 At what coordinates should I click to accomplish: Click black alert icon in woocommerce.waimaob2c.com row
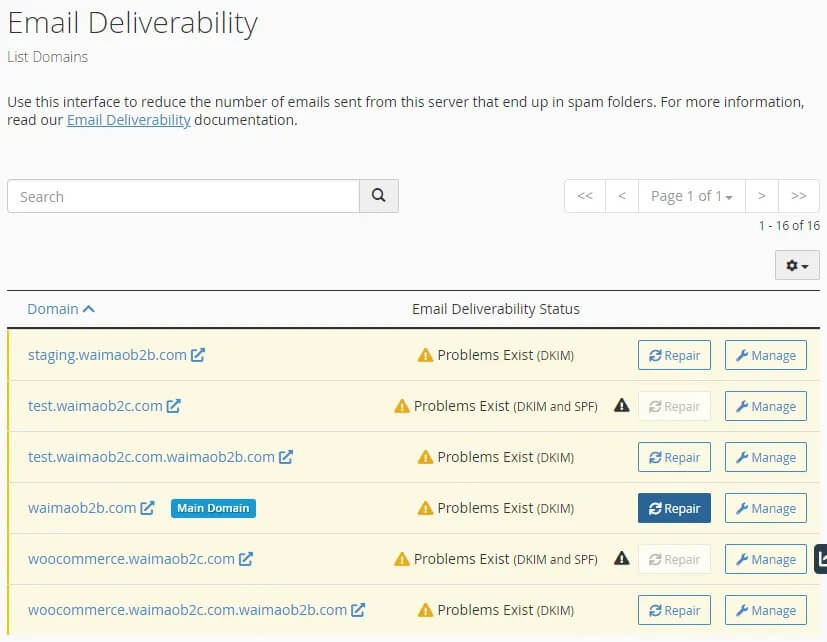point(621,558)
